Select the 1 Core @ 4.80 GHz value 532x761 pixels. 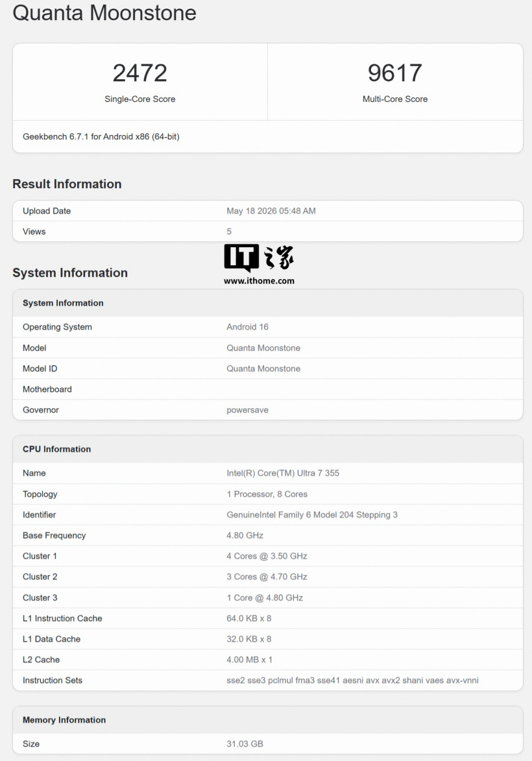[x=265, y=598]
